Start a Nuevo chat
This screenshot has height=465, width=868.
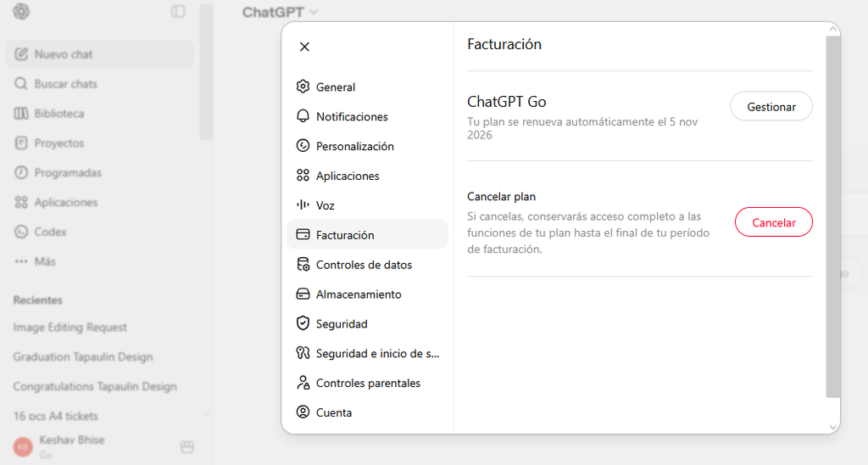click(100, 53)
